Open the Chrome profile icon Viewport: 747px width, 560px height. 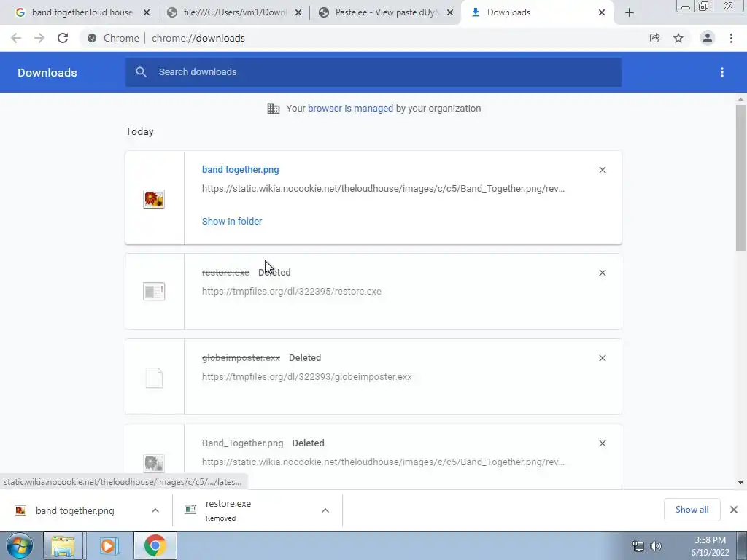point(708,38)
